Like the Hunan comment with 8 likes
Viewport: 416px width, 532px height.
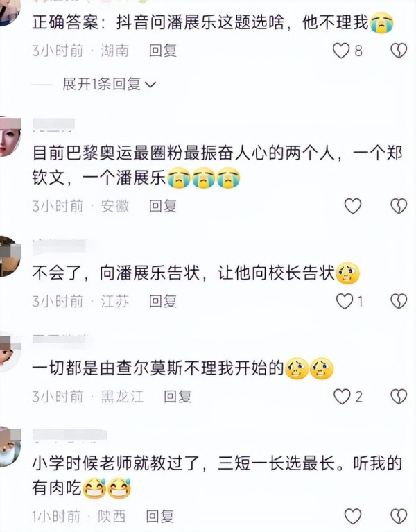point(340,51)
